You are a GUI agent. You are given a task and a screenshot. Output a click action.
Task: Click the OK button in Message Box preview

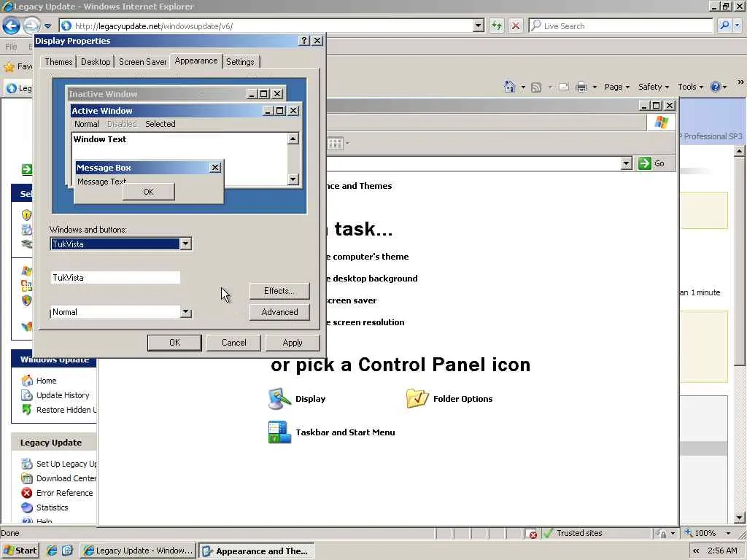pos(148,192)
